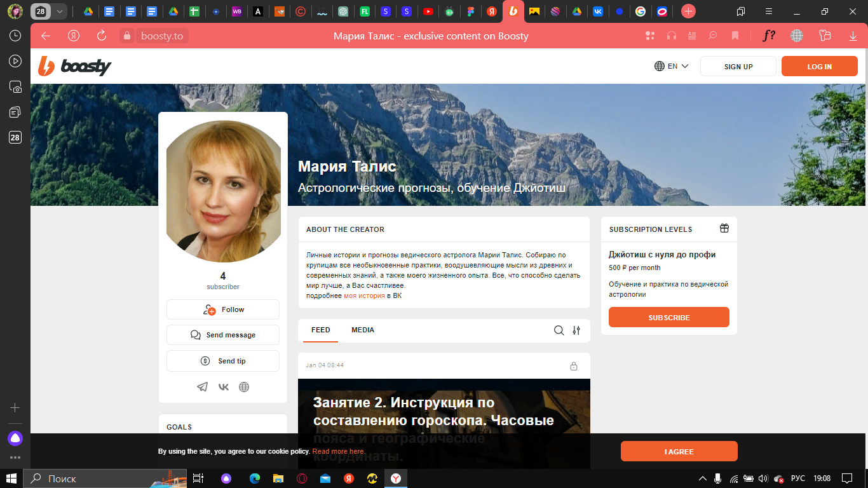Click the Boosty logo

[x=74, y=66]
